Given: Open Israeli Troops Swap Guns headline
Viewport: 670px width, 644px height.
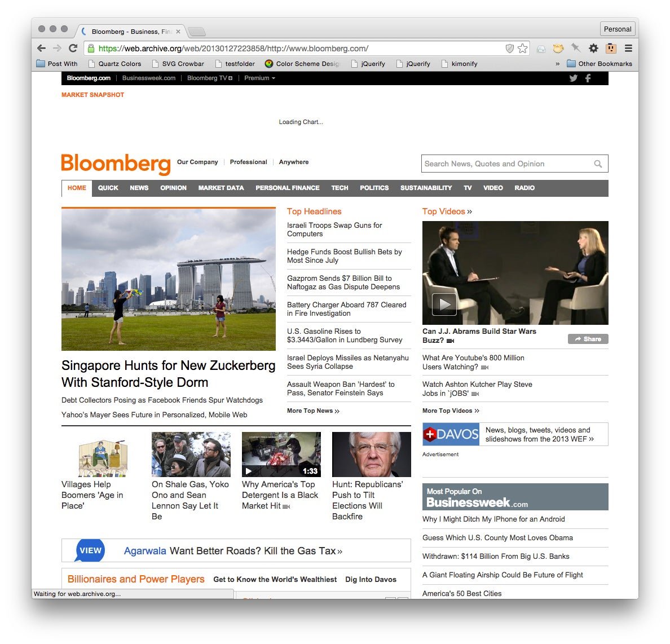Looking at the screenshot, I should point(334,230).
